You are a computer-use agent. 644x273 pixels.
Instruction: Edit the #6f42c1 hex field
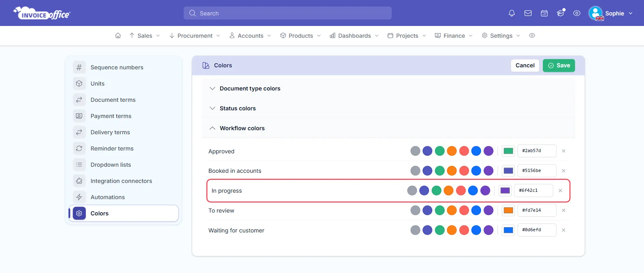(533, 191)
